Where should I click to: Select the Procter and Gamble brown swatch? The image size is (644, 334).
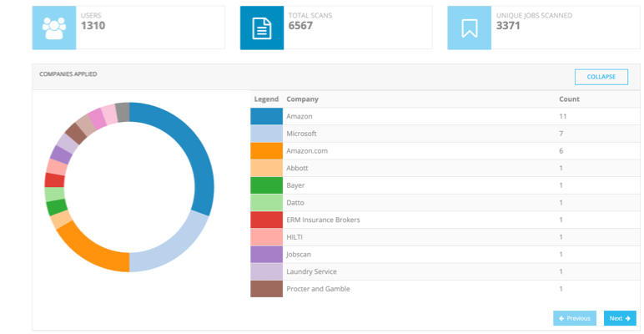point(267,289)
